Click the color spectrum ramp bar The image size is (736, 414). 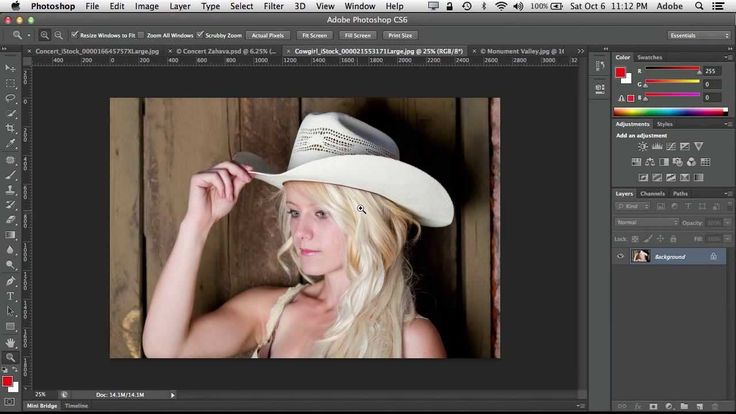coord(670,112)
